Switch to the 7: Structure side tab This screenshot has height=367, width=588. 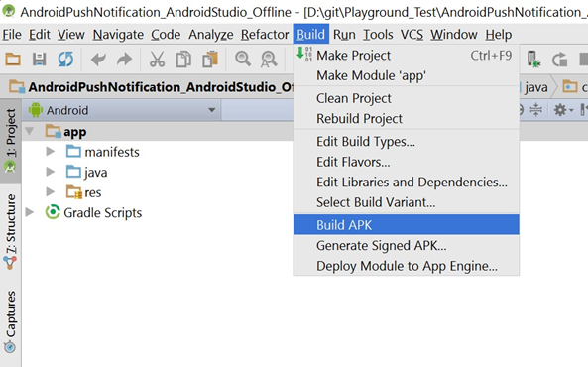(x=11, y=231)
